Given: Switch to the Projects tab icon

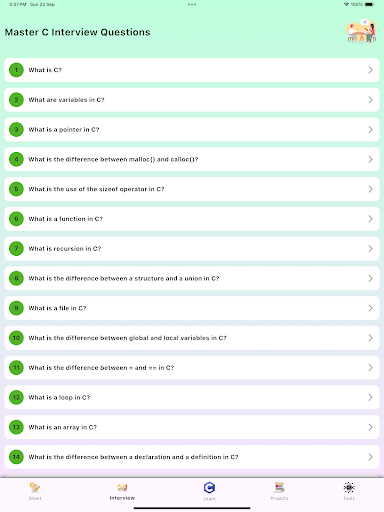Looking at the screenshot, I should (x=279, y=488).
